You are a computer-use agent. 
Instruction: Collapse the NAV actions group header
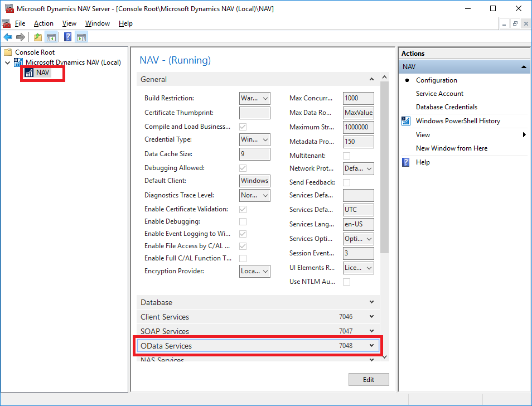524,67
